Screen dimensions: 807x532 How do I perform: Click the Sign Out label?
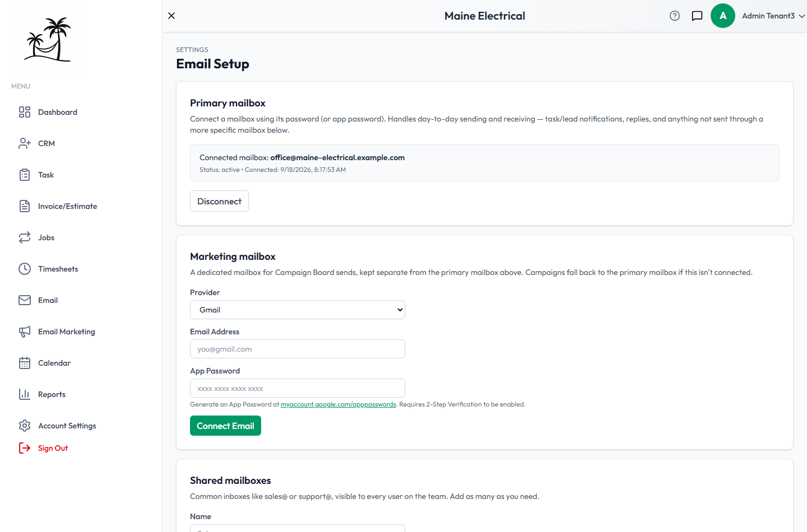pos(53,448)
